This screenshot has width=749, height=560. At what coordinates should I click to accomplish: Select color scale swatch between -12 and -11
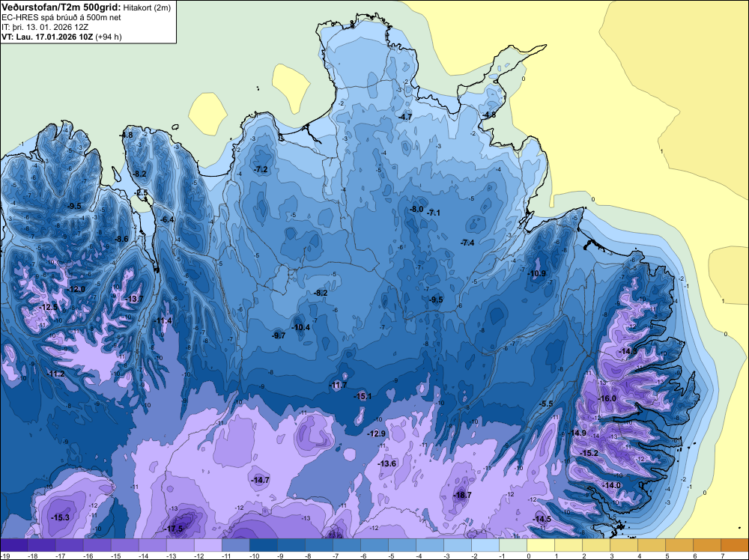click(x=207, y=545)
